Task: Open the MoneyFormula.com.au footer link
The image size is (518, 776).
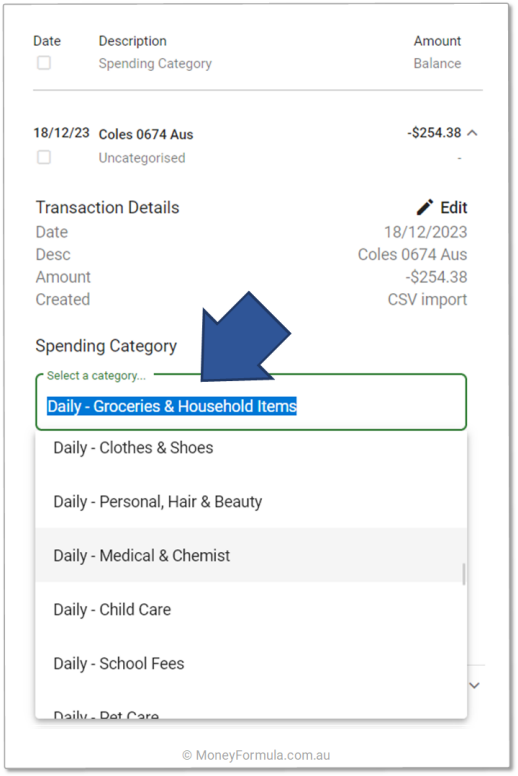Action: pyautogui.click(x=256, y=755)
